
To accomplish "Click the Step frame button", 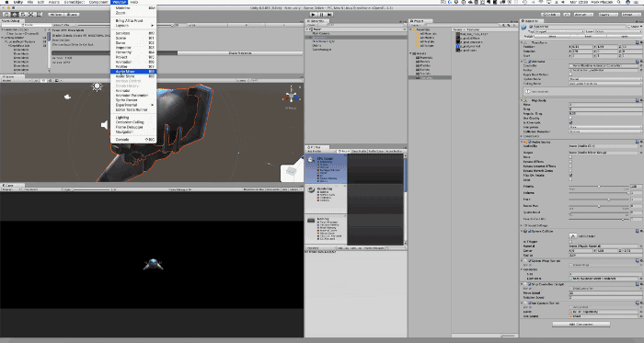I will 329,15.
